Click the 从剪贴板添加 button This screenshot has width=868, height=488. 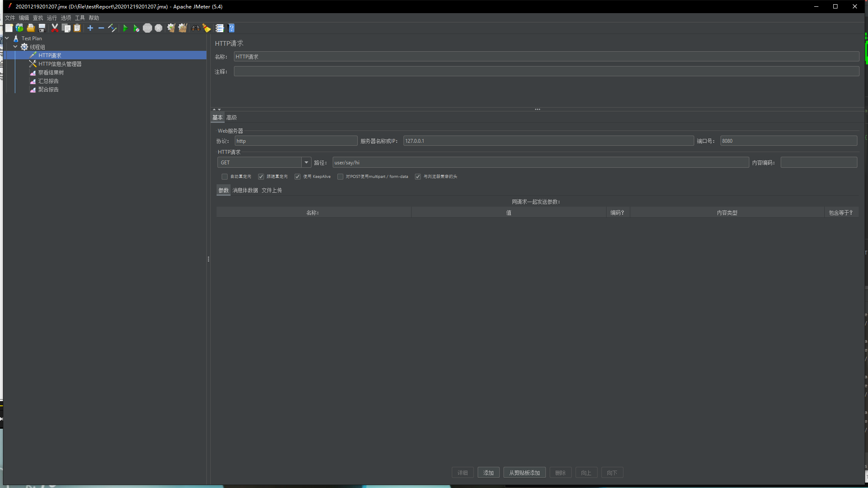[524, 473]
